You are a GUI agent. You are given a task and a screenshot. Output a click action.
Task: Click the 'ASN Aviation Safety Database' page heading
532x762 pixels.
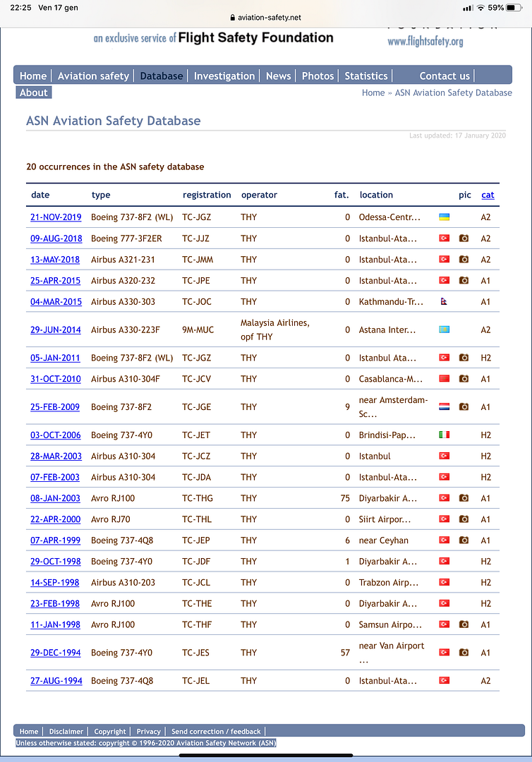click(x=113, y=121)
